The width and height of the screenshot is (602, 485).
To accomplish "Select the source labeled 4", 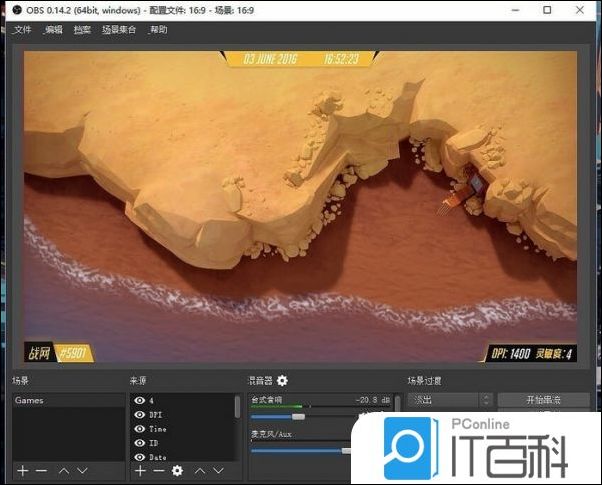I will tap(152, 401).
